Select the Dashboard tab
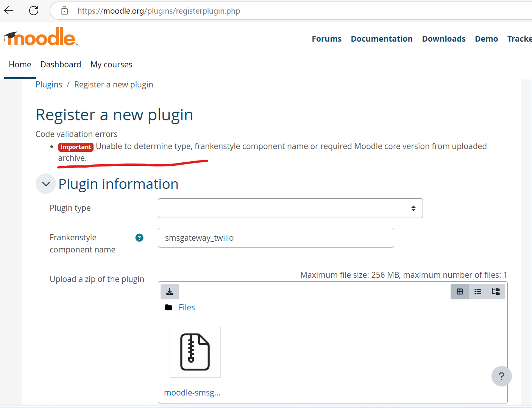Viewport: 532px width, 408px height. (x=61, y=64)
